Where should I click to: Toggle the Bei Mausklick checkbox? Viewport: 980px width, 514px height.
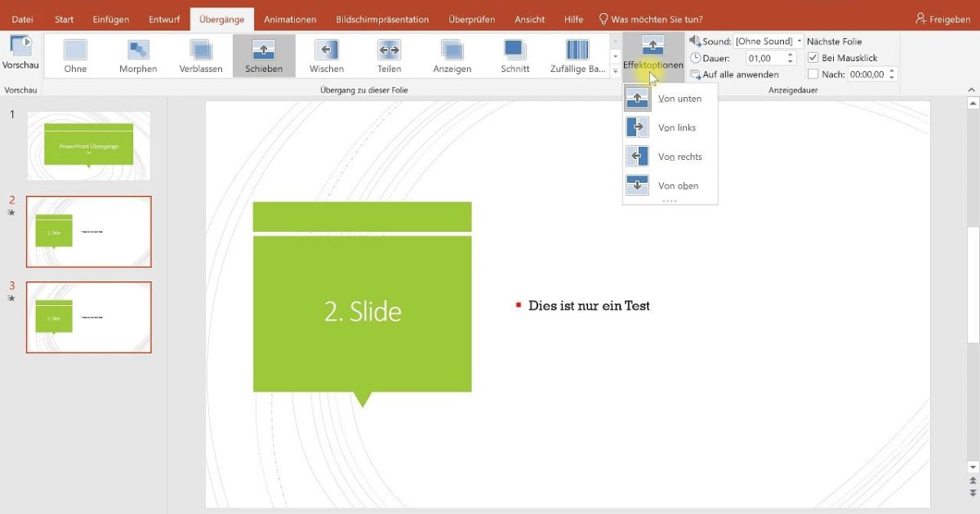click(x=813, y=58)
